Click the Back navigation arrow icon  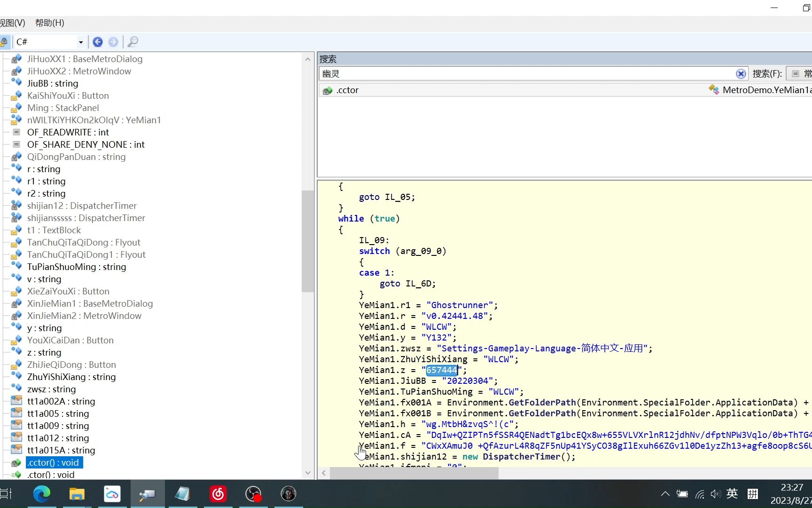[98, 42]
